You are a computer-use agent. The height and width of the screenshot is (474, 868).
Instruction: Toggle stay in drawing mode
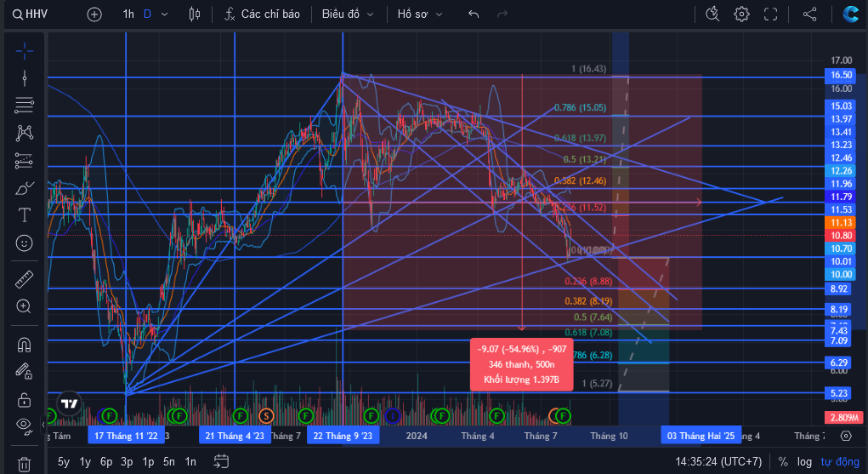tap(25, 371)
